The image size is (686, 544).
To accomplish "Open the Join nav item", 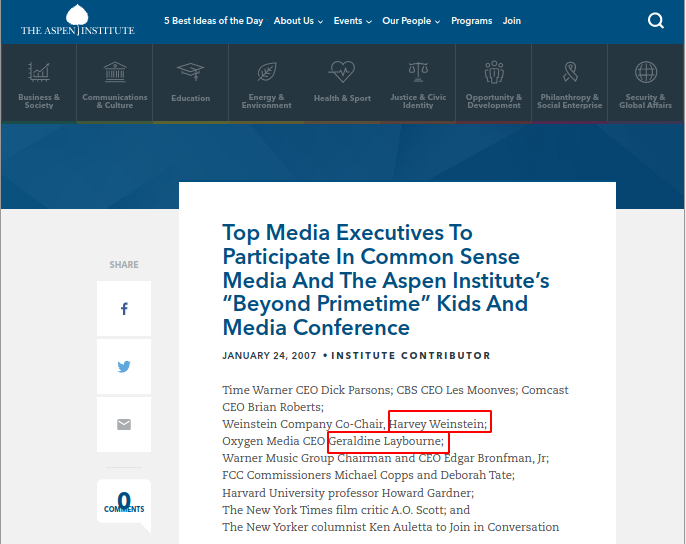I will pos(511,21).
